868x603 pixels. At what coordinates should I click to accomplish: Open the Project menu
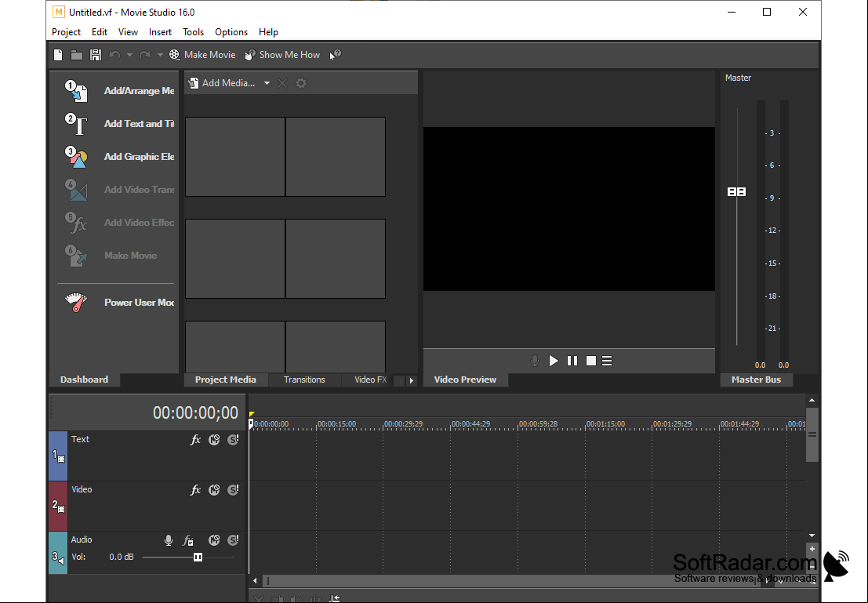click(66, 32)
